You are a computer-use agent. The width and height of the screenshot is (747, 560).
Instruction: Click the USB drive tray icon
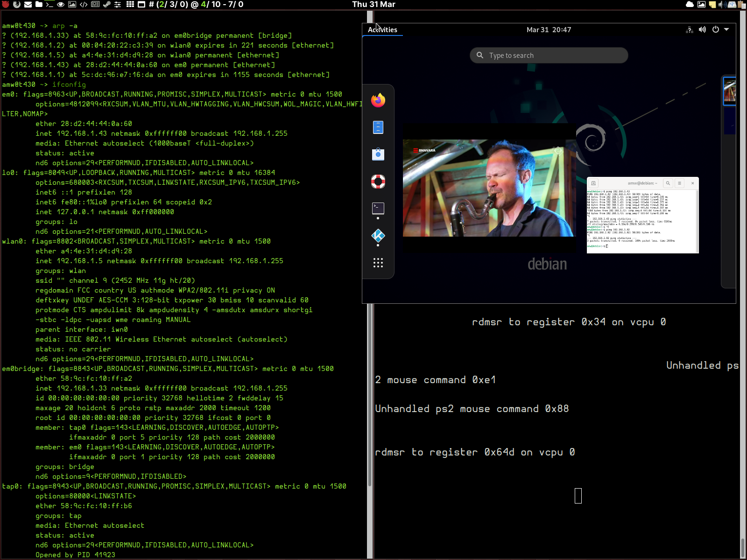[732, 5]
